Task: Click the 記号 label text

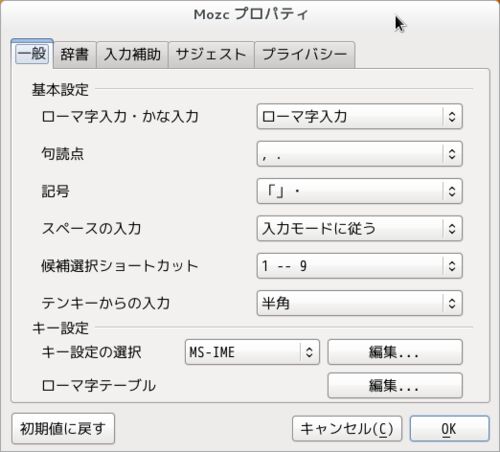Action: coord(55,191)
